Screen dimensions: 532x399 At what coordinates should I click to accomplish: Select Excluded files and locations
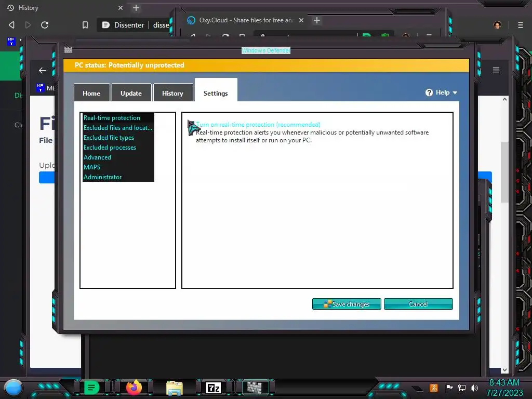tap(118, 128)
